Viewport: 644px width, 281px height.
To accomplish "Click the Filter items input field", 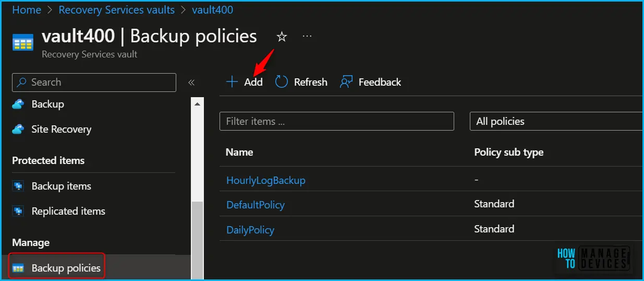I will point(337,121).
